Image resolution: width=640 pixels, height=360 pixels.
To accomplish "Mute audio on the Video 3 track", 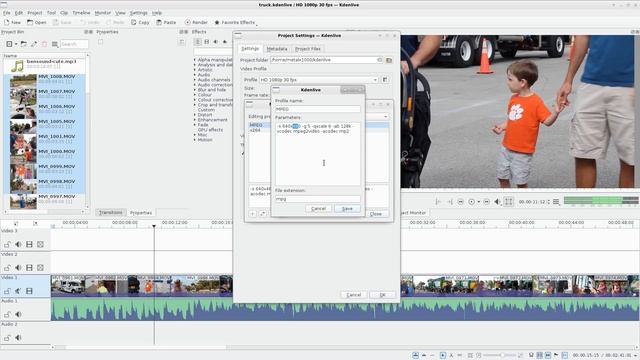I will coord(18,244).
